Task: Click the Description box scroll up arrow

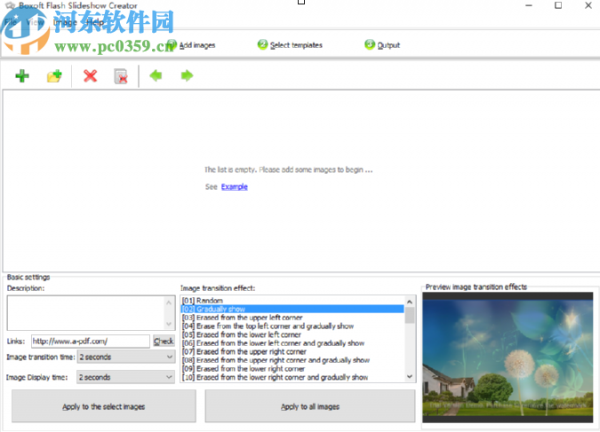Action: [x=169, y=302]
